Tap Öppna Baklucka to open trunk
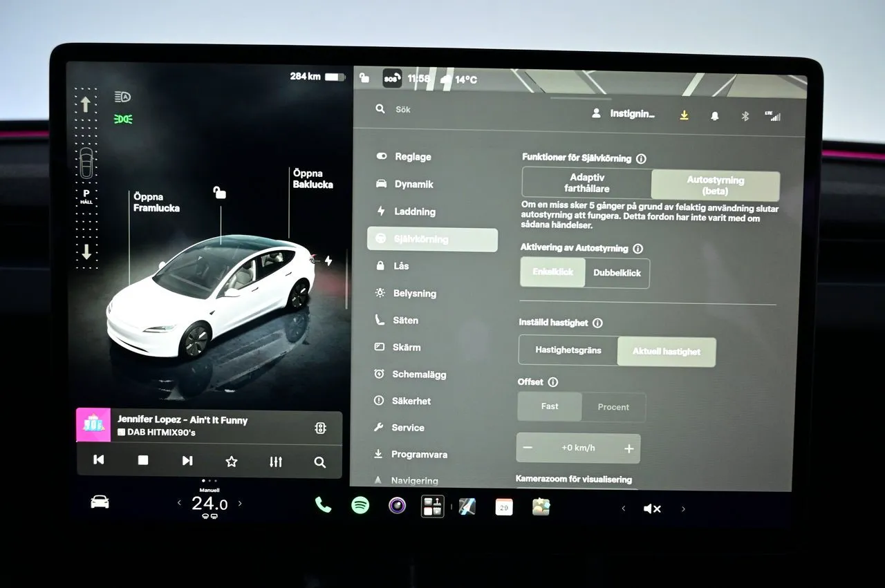 (x=313, y=179)
